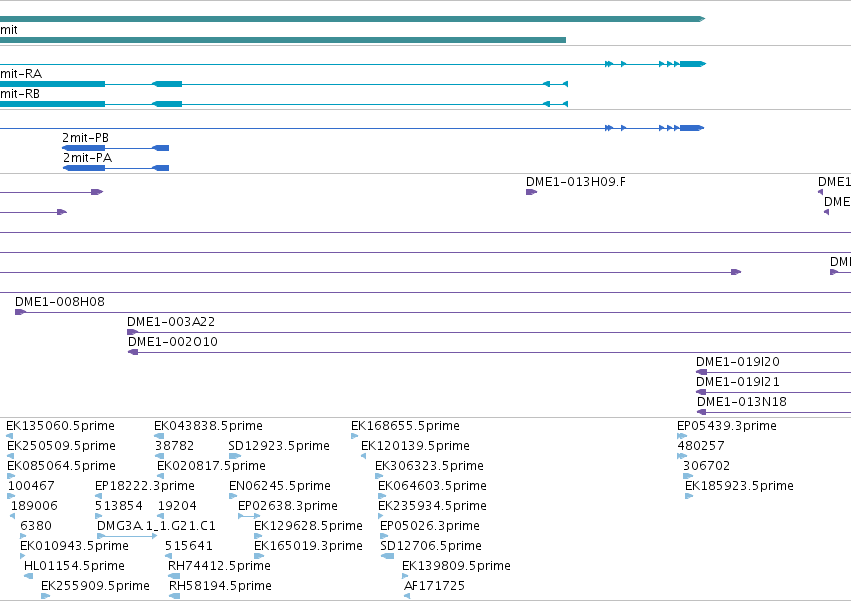Click the SD12706.5prime light-blue glyph
Image resolution: width=851 pixels, height=601 pixels.
(388, 556)
